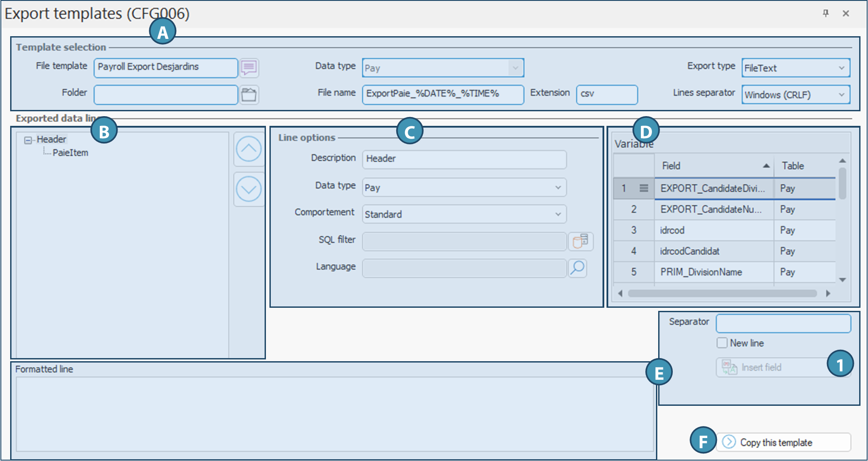Screen dimensions: 868x461
Task: Enable the New line checkbox
Action: click(x=722, y=343)
